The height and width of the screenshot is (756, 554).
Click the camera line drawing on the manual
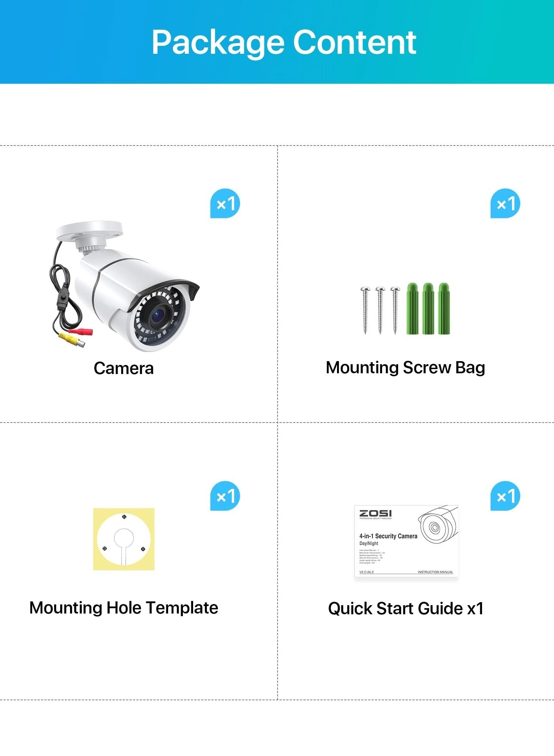(438, 524)
